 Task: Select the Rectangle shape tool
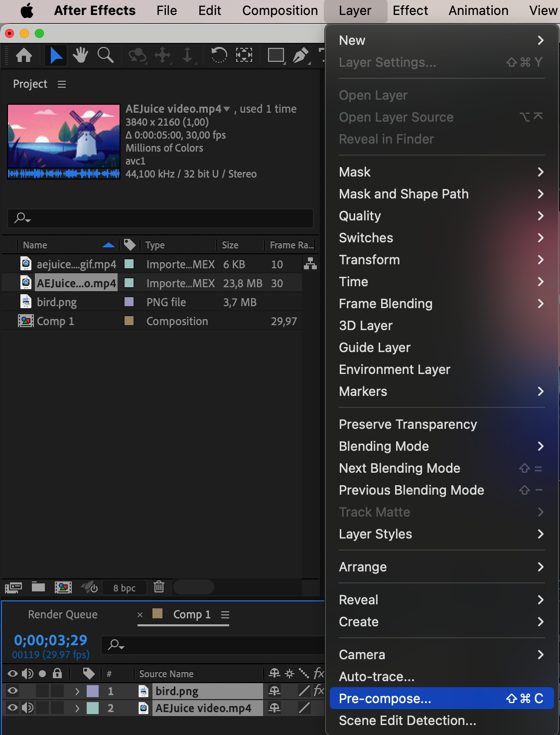pos(276,55)
